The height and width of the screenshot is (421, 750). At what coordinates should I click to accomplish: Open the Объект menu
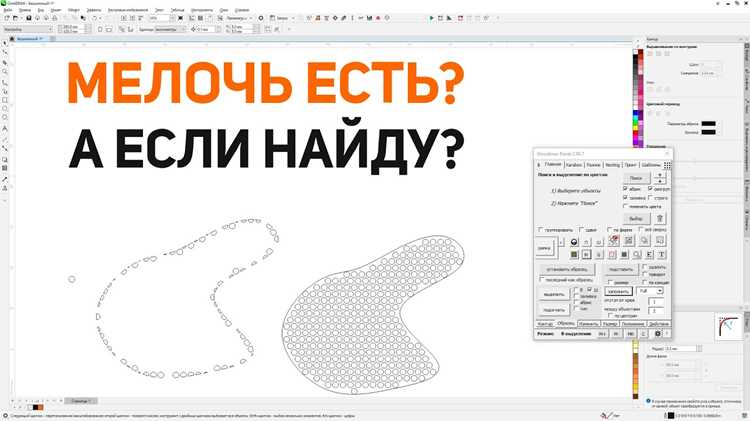pyautogui.click(x=74, y=10)
